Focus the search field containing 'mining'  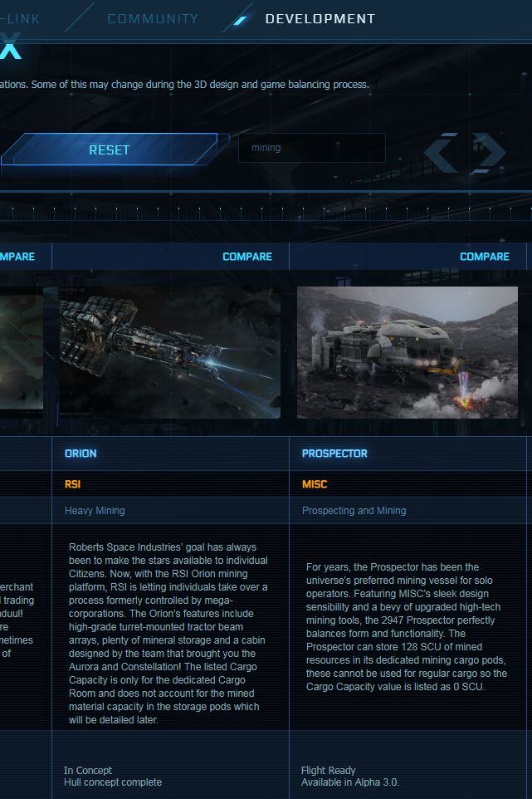(312, 148)
